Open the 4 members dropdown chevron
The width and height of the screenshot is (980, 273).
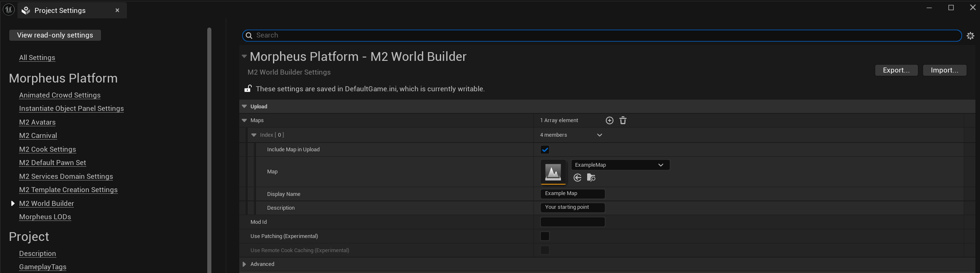click(x=599, y=135)
